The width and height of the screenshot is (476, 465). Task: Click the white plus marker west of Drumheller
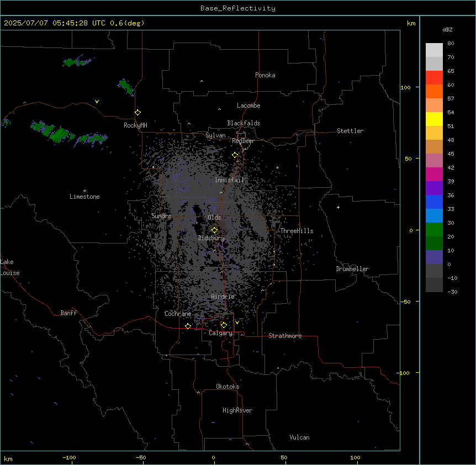338,207
